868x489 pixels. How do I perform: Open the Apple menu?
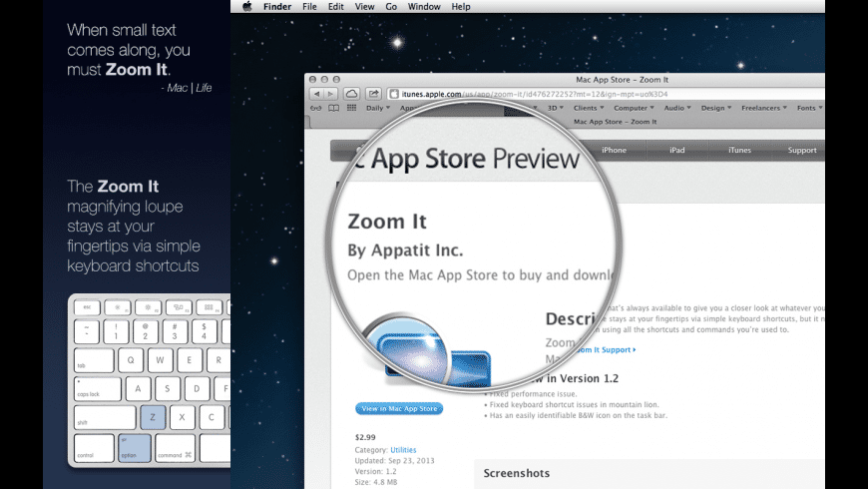coord(246,7)
